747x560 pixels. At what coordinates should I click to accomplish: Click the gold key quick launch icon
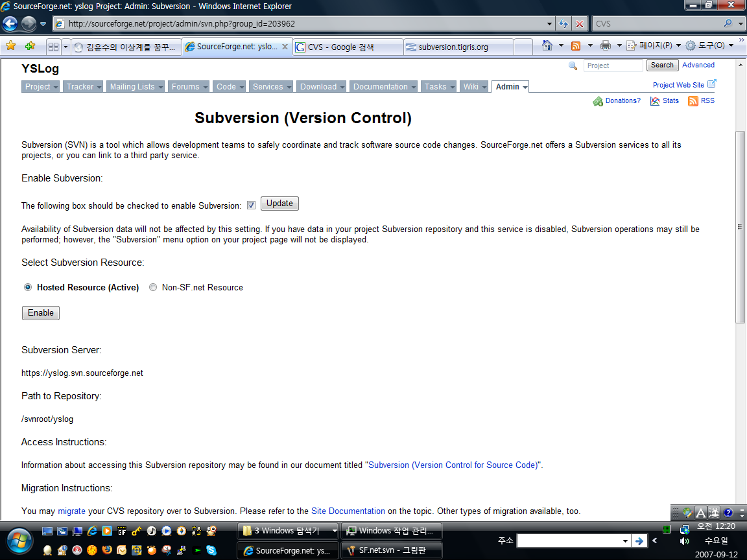click(137, 530)
